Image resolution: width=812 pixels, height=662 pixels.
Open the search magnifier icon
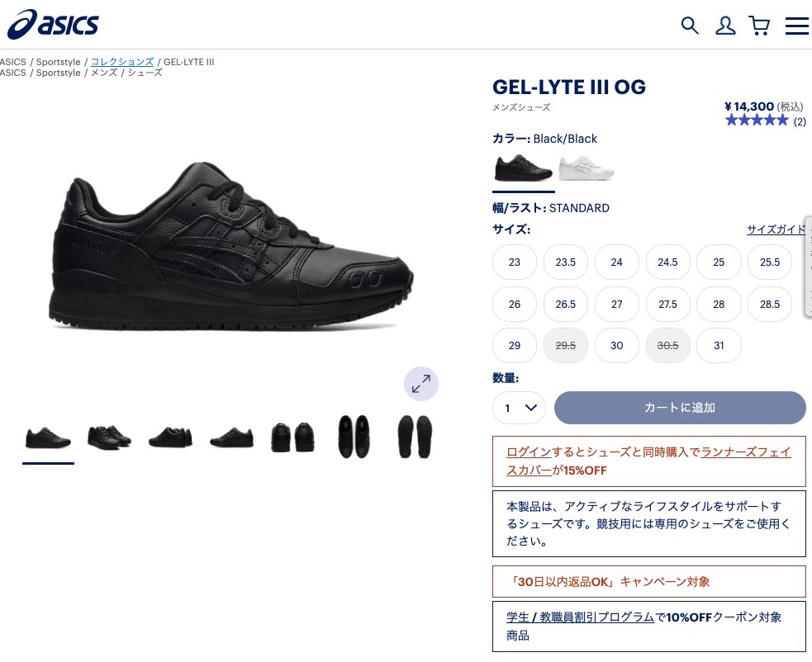click(689, 25)
